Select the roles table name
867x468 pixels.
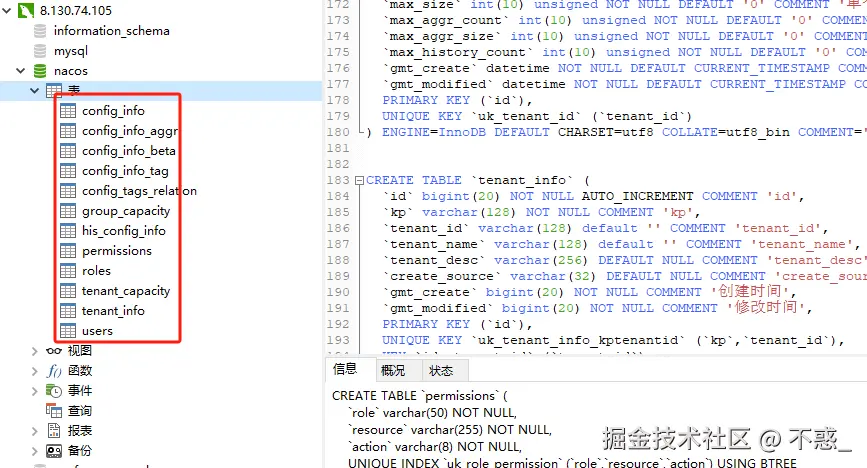point(96,271)
